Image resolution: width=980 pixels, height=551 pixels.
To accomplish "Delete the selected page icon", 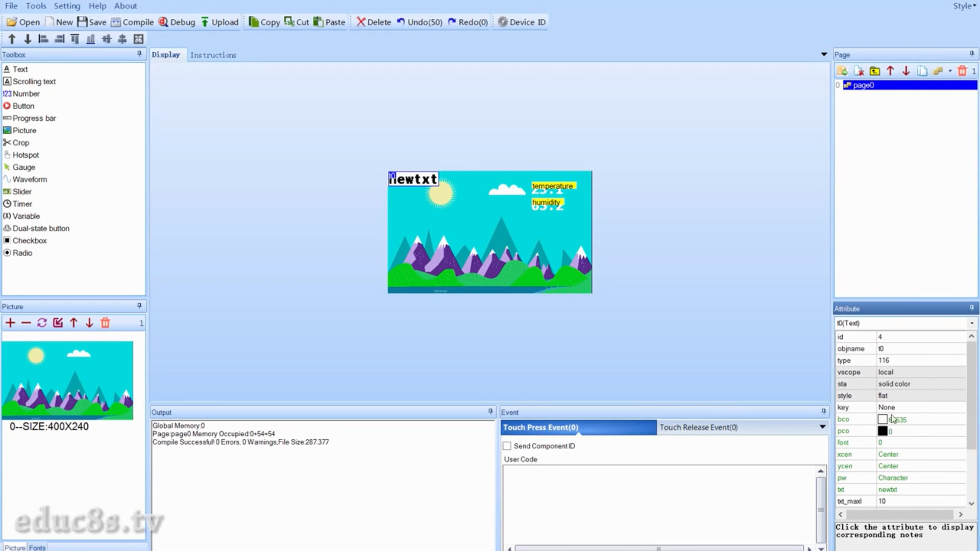I will [x=859, y=71].
